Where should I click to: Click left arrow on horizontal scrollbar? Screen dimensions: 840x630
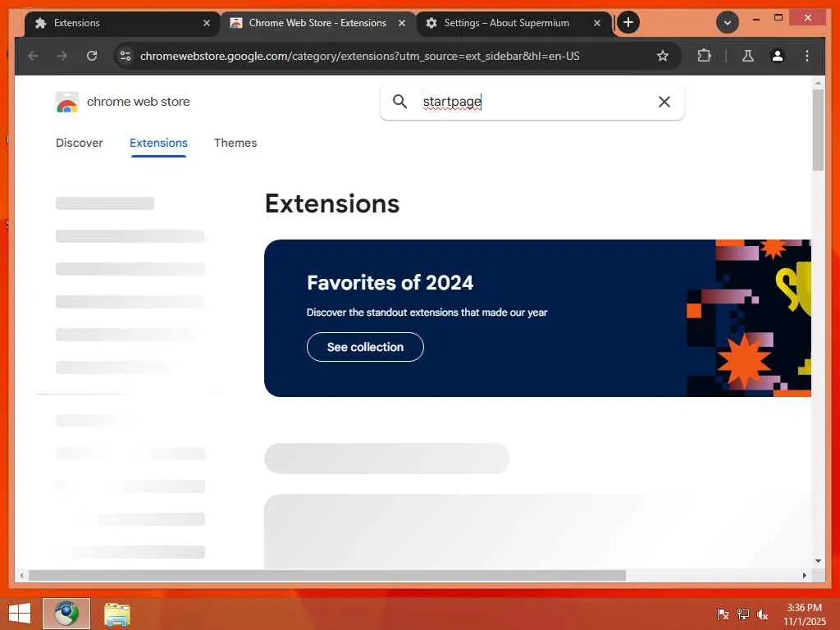21,575
